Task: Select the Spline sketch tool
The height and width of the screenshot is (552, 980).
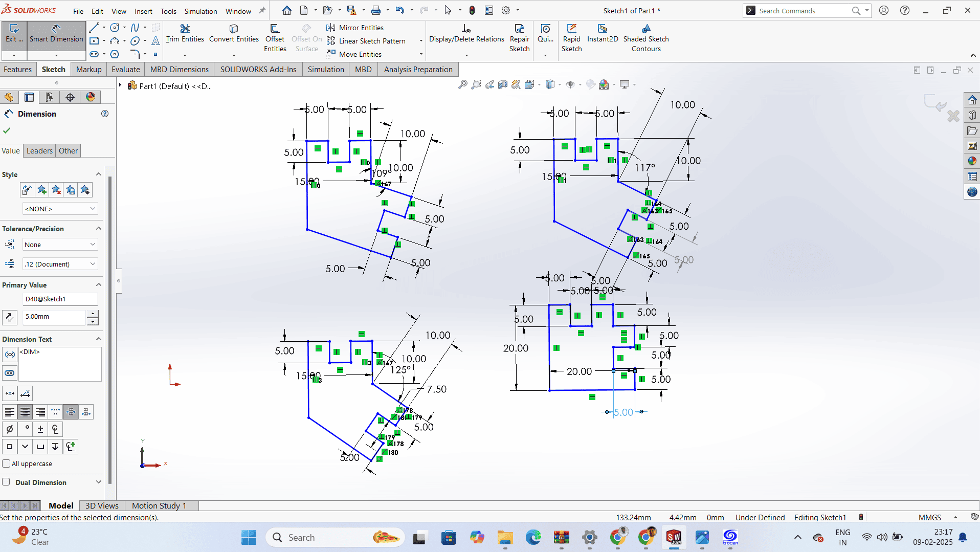Action: (135, 28)
